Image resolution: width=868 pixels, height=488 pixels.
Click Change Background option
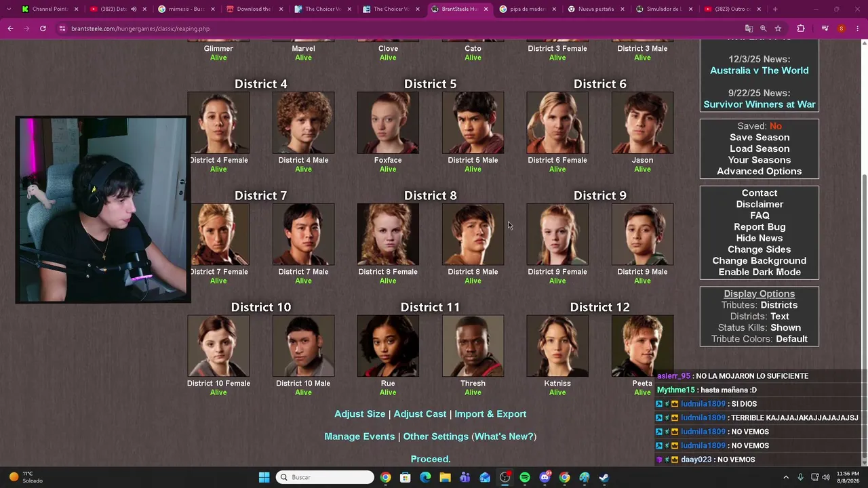pos(759,261)
